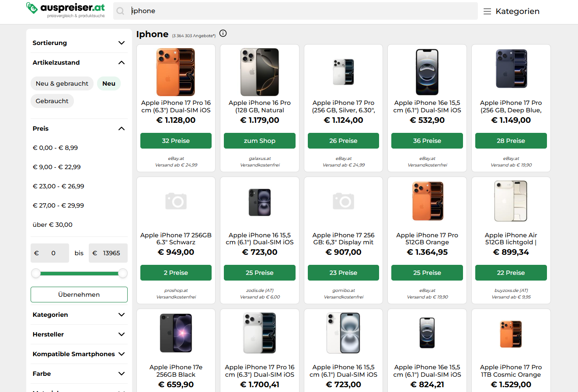This screenshot has height=392, width=578.
Task: Select the "Neu & gebraucht" condition filter
Action: (x=62, y=83)
